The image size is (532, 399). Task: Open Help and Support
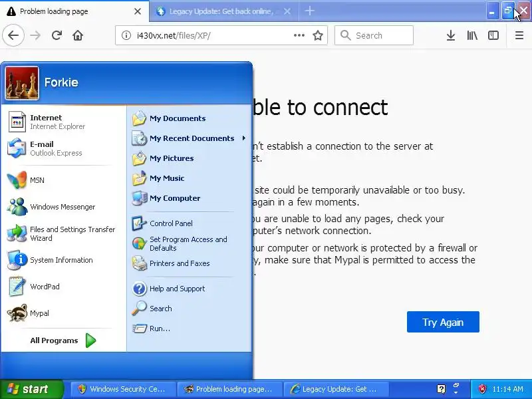(x=190, y=289)
